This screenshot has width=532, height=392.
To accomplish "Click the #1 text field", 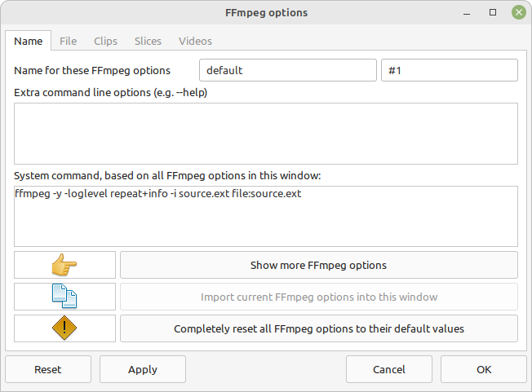I will point(450,70).
